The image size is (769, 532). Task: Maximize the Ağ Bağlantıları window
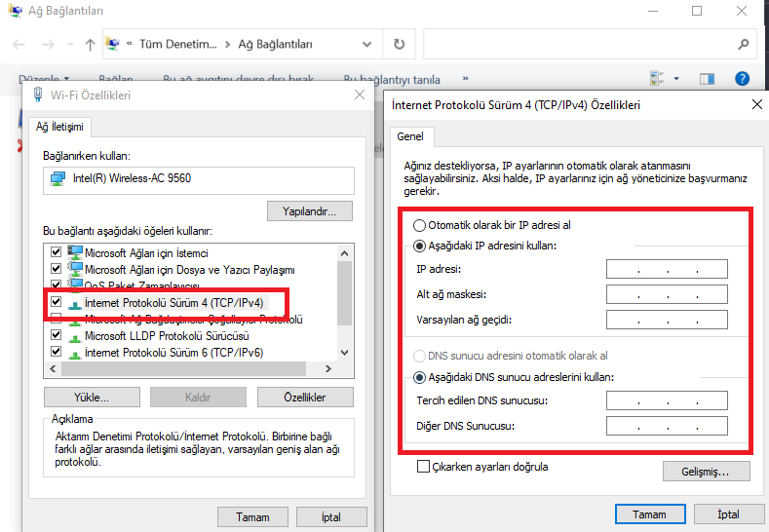tap(697, 11)
